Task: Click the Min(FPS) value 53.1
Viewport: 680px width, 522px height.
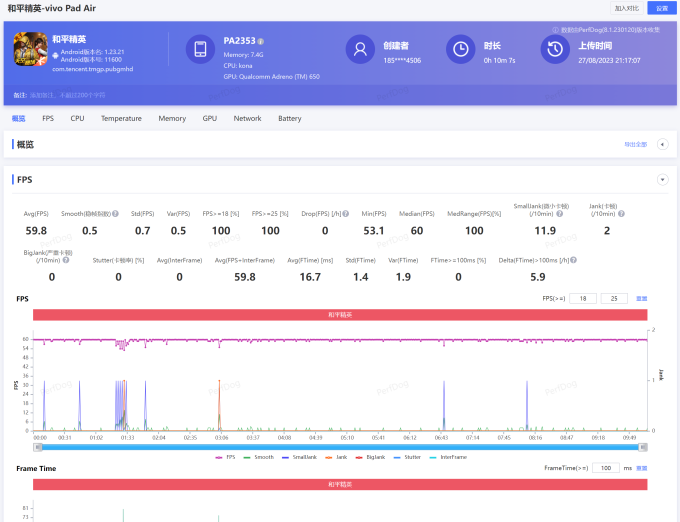Action: point(374,231)
